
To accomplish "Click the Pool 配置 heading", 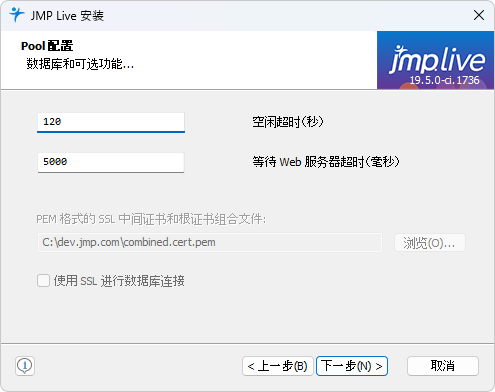I will point(47,46).
